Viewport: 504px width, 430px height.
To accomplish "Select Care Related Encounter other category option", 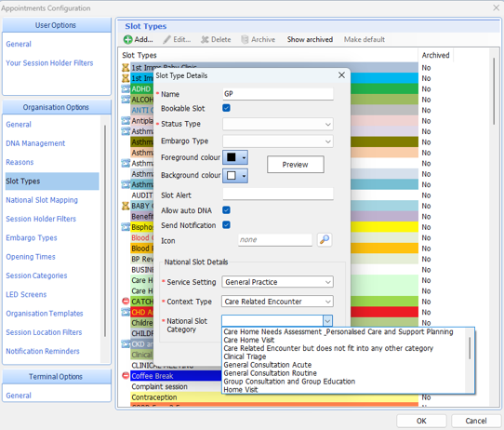I will tap(328, 348).
